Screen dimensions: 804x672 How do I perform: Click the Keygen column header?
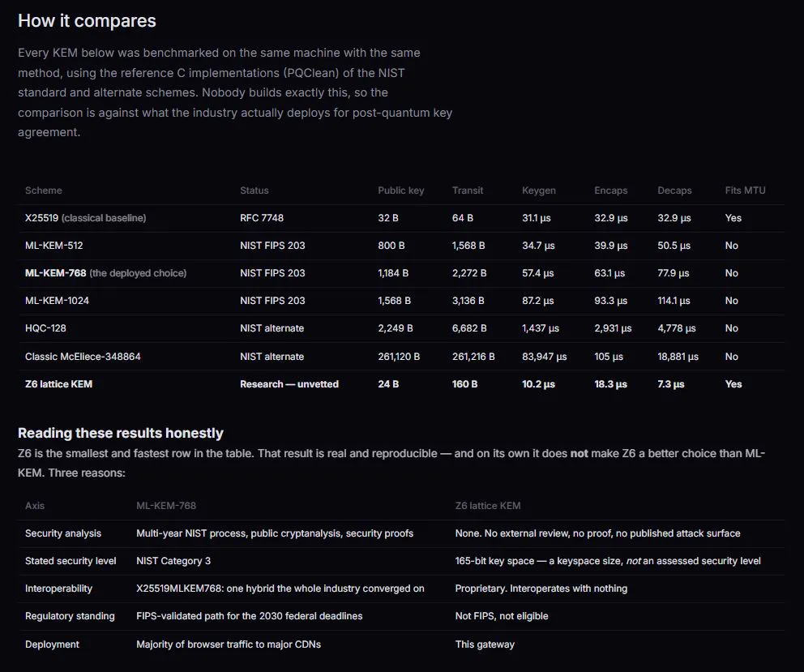[x=539, y=190]
